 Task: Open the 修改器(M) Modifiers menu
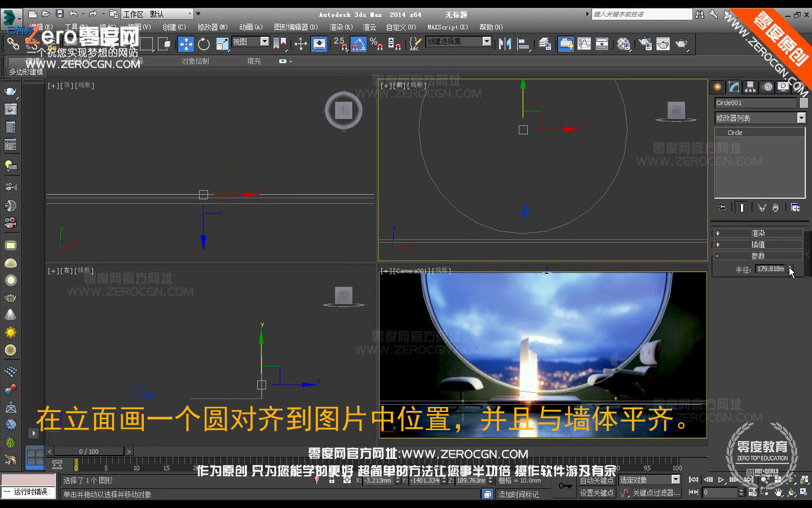tap(213, 27)
